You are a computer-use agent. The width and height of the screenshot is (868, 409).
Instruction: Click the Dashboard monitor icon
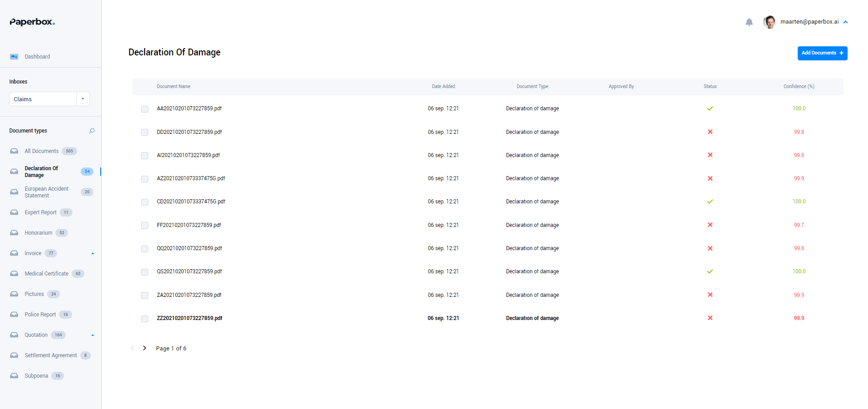click(14, 57)
